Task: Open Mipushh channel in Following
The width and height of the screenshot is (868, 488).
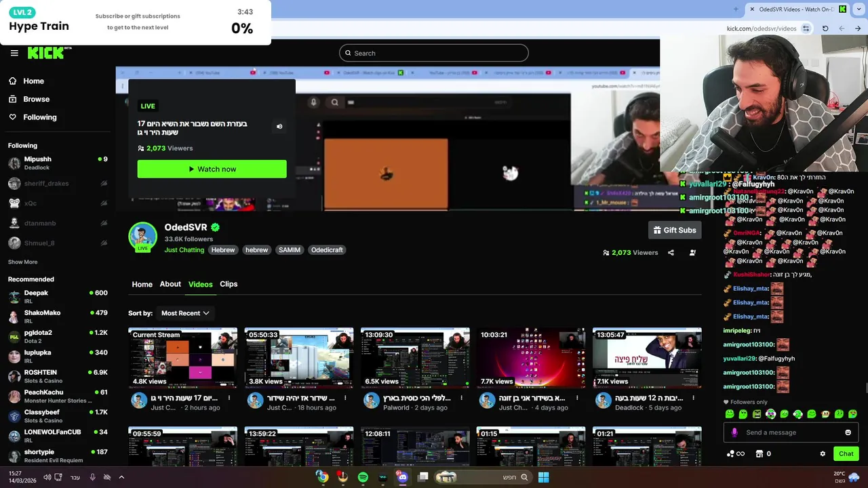Action: coord(58,163)
